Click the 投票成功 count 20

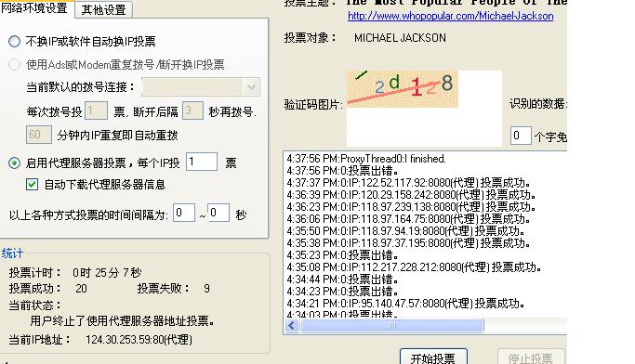coord(82,289)
